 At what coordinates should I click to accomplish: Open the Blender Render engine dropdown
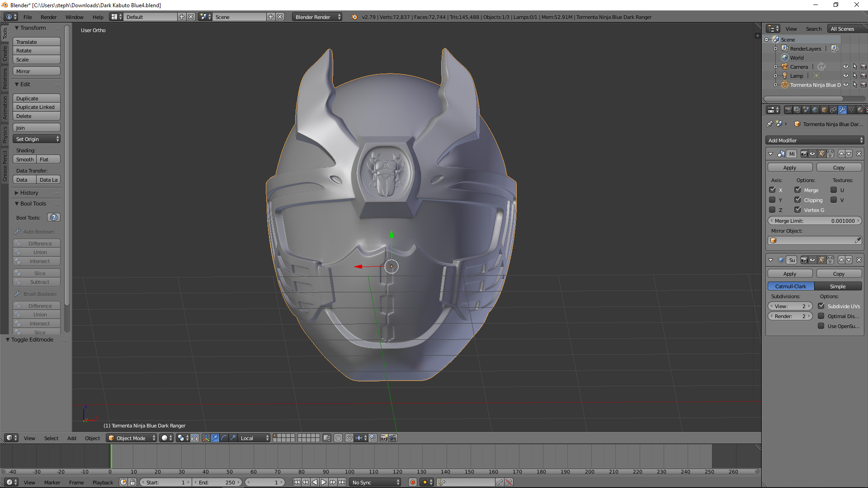(x=317, y=17)
